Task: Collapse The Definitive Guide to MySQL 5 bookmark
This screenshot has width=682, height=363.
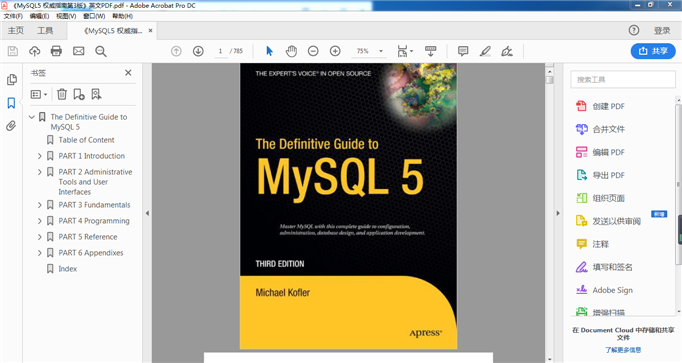Action: point(31,117)
